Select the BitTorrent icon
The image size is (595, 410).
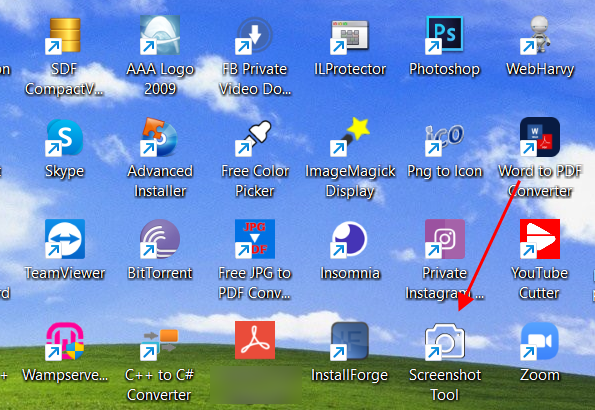(159, 239)
